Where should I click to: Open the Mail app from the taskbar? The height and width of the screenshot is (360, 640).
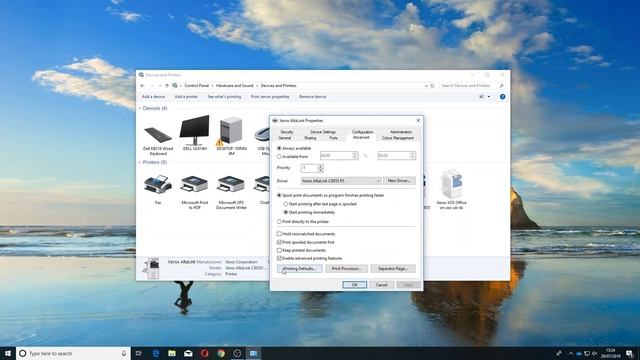pos(188,353)
